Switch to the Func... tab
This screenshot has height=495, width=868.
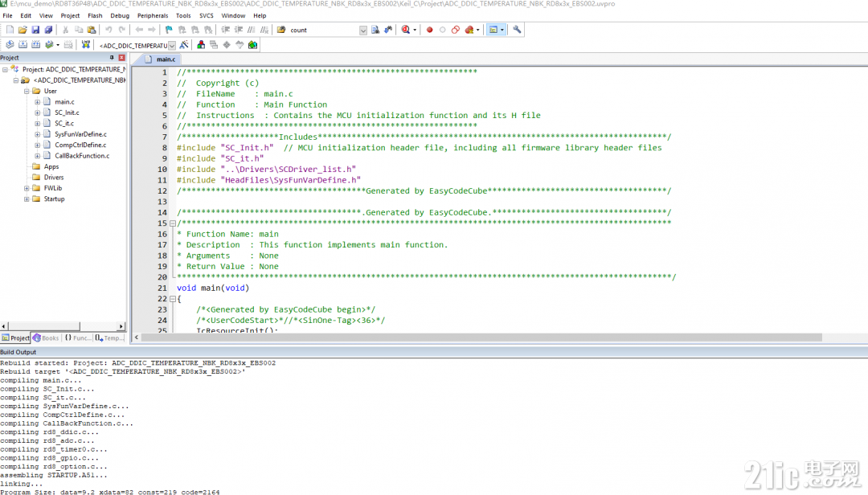pos(77,337)
